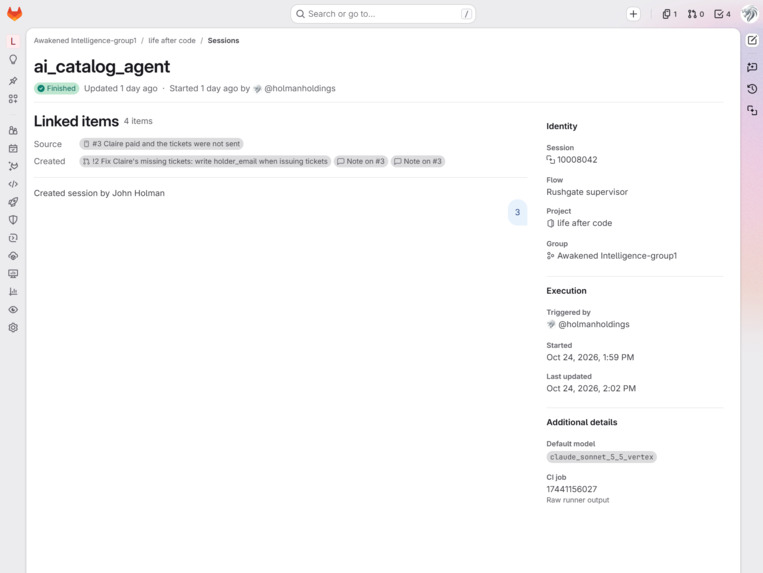
Task: Open Plan section calendar icon
Action: click(13, 148)
